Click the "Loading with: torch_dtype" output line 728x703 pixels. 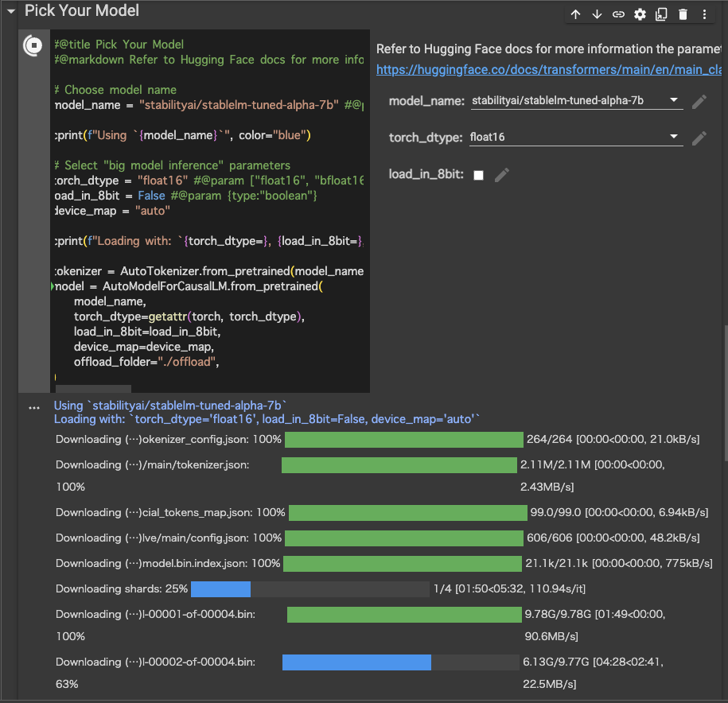[267, 419]
